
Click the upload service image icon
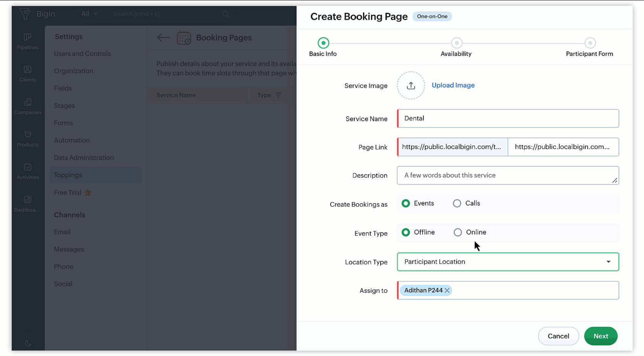(x=411, y=85)
